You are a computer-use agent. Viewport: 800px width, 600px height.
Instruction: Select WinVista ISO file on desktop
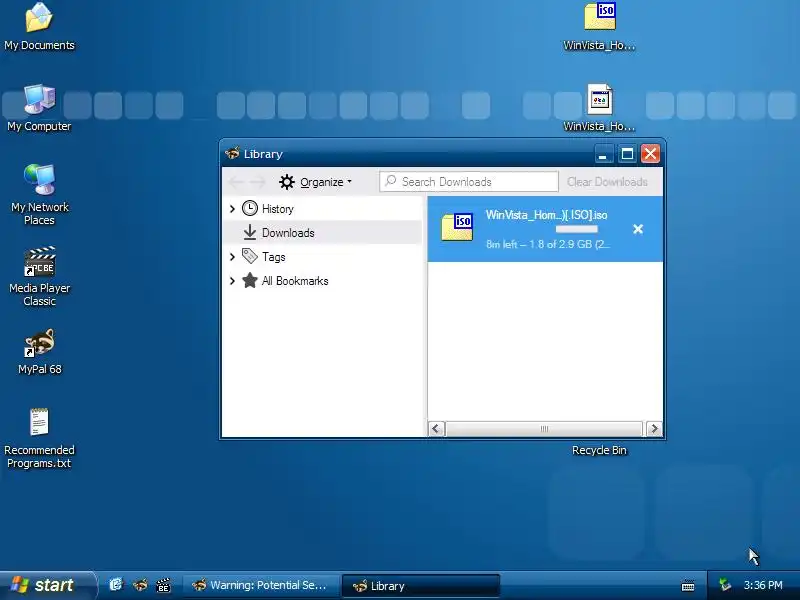(x=599, y=26)
